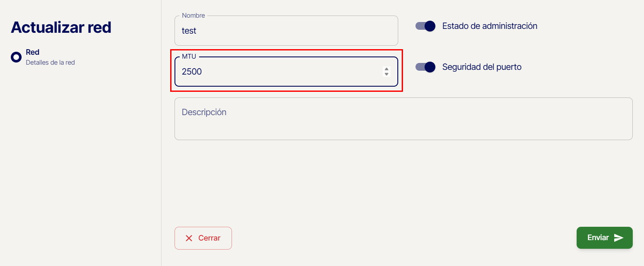
Task: Submit the form with Enviar
Action: point(604,238)
